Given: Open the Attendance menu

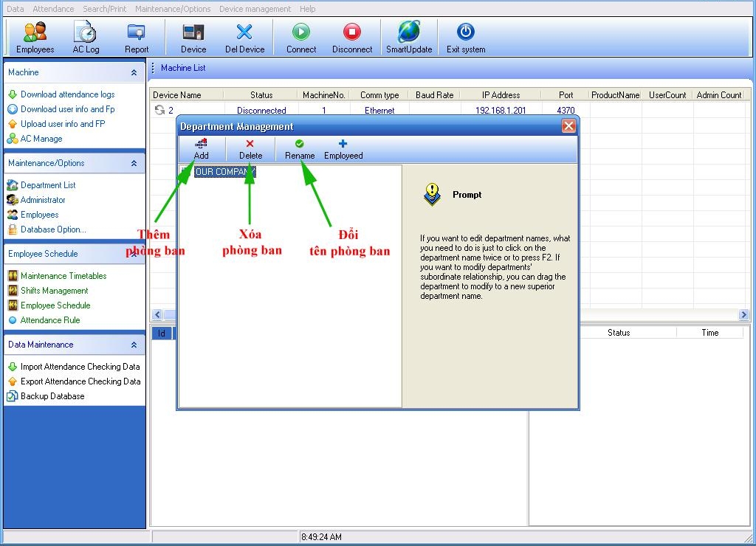Looking at the screenshot, I should click(x=53, y=9).
